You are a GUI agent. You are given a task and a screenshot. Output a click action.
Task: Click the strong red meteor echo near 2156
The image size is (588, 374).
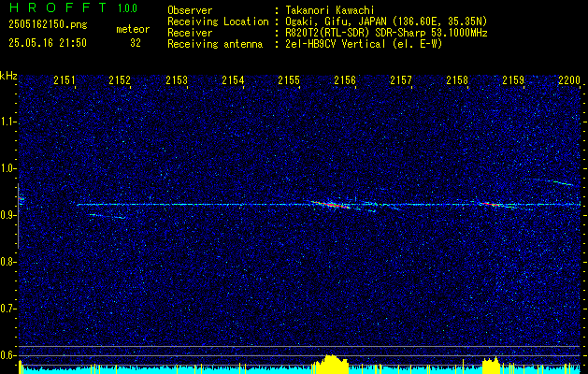(331, 205)
